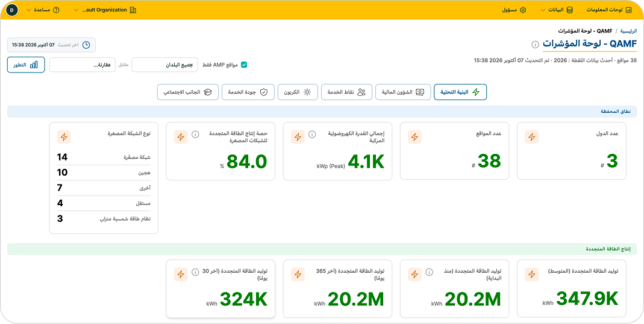Click lightning icon on آخر 365 يومًا card
The height and width of the screenshot is (324, 644).
tap(298, 275)
